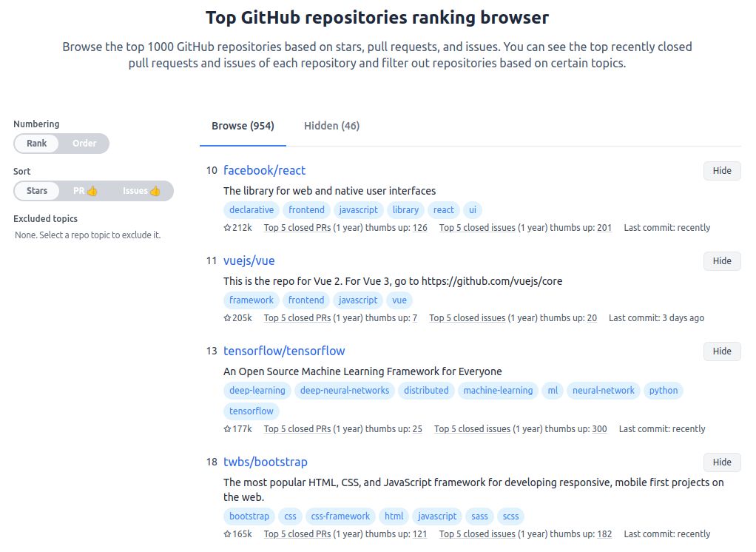Sort repositories by Stars
The width and height of the screenshot is (756, 552).
36,190
